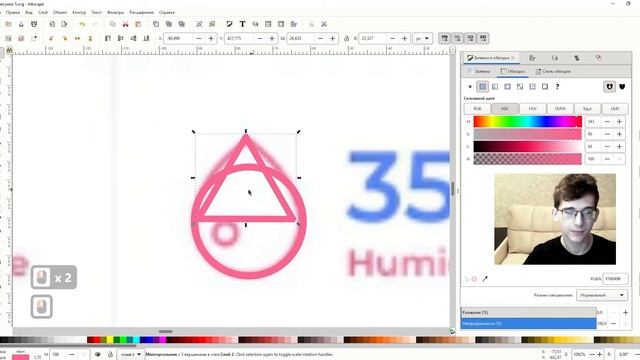Click the RGBA hex input field
640x360 pixels.
coord(615,279)
